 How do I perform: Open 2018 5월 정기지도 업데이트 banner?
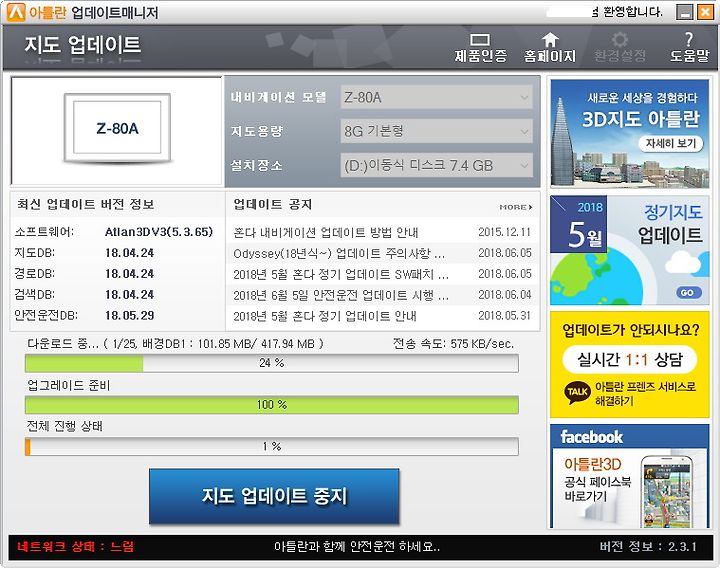pyautogui.click(x=630, y=250)
